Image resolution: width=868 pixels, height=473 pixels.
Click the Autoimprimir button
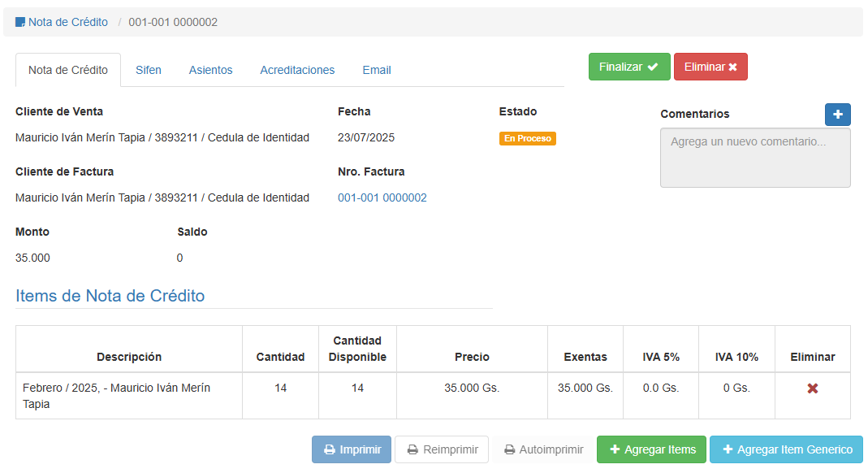[x=543, y=449]
